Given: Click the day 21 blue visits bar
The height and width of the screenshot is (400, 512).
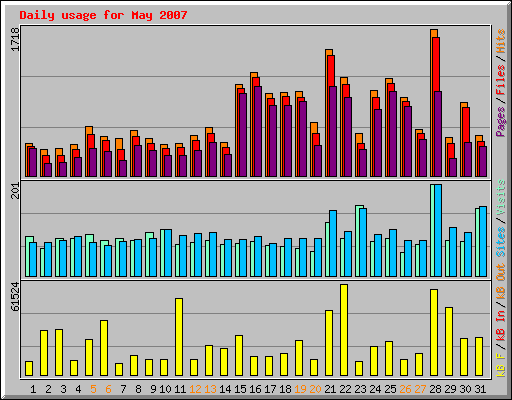Looking at the screenshot, I should (x=333, y=244).
